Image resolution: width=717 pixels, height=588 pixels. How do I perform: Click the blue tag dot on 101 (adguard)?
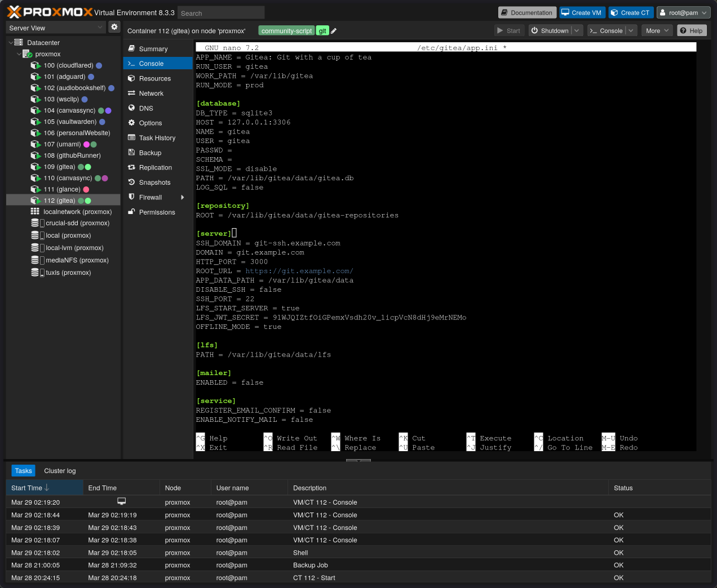tap(91, 77)
